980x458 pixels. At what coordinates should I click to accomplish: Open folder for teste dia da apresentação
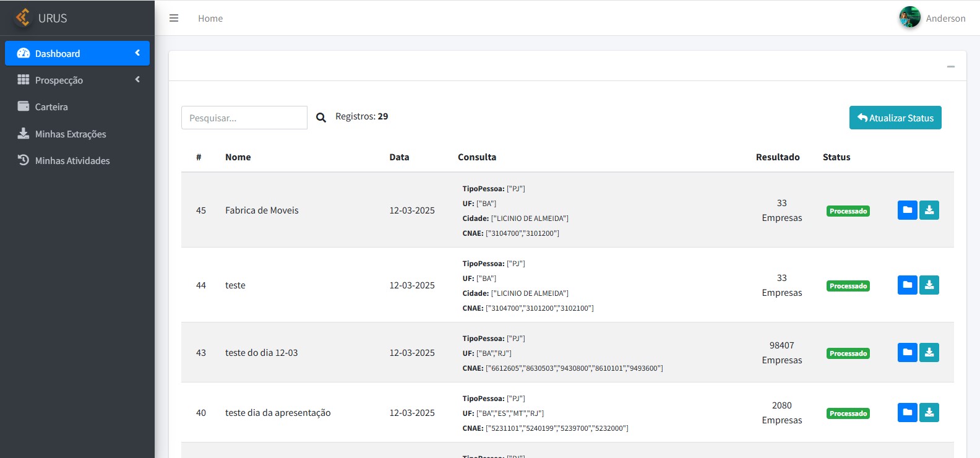(907, 413)
